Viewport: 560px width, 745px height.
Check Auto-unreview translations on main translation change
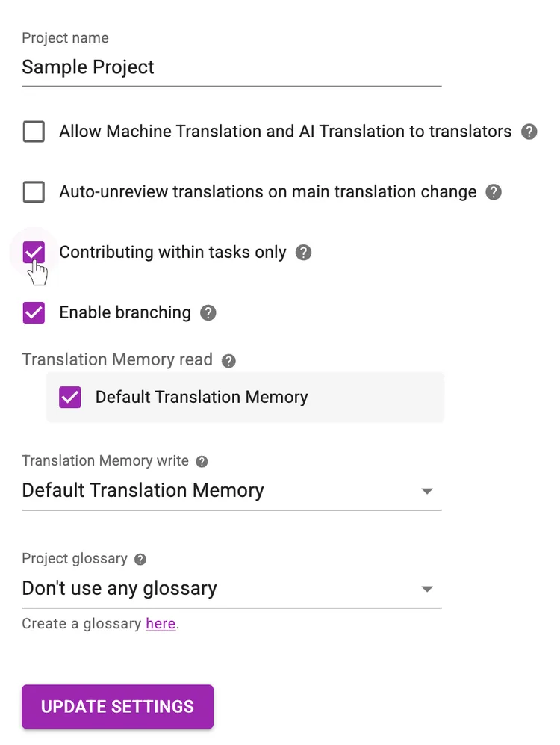[x=33, y=192]
